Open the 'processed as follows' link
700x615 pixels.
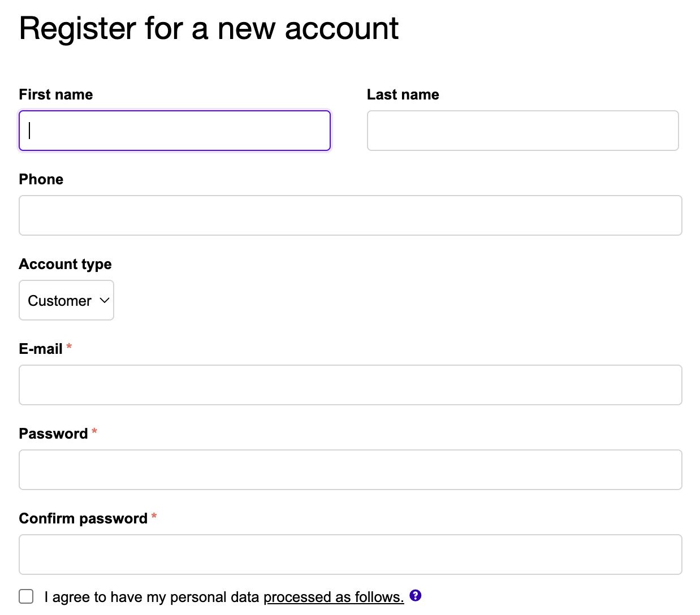pos(333,597)
